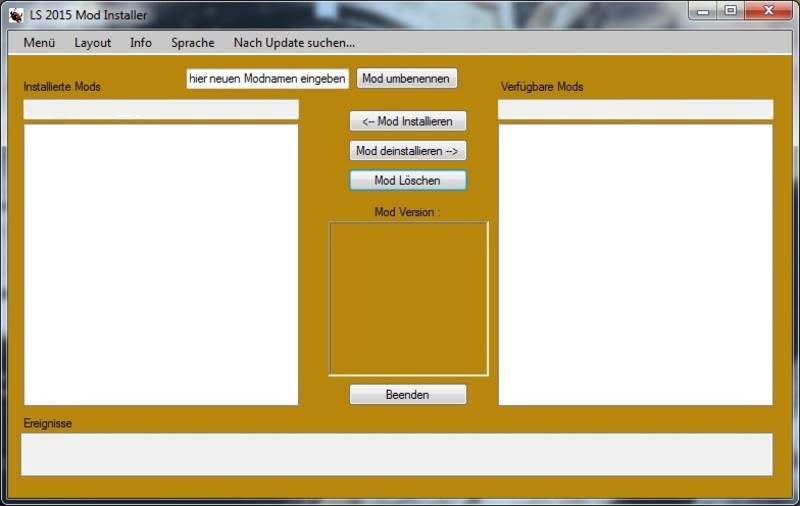
Task: Click the Beenden button to exit
Action: [x=408, y=395]
